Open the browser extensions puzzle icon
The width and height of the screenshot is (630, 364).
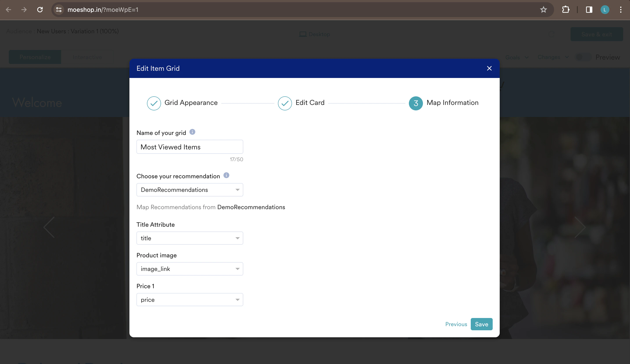tap(566, 10)
